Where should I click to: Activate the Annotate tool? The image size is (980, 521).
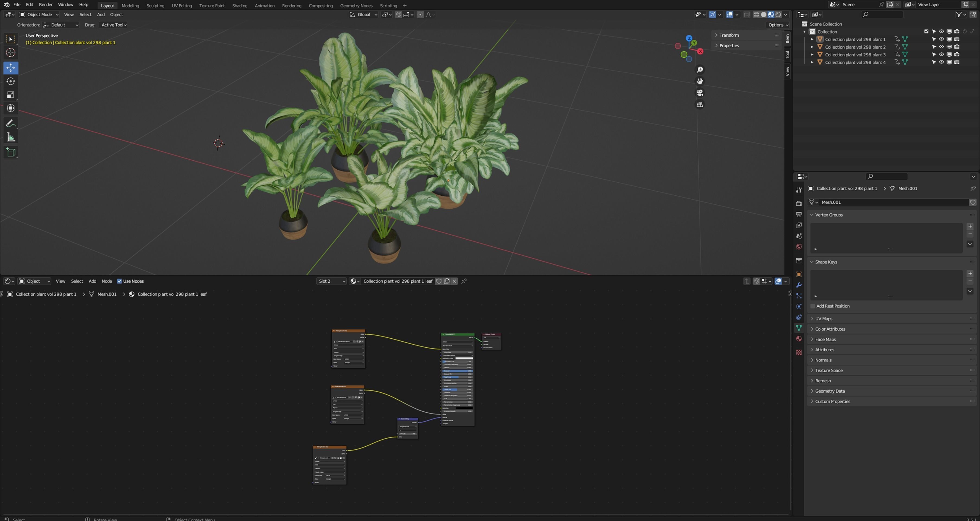[11, 123]
